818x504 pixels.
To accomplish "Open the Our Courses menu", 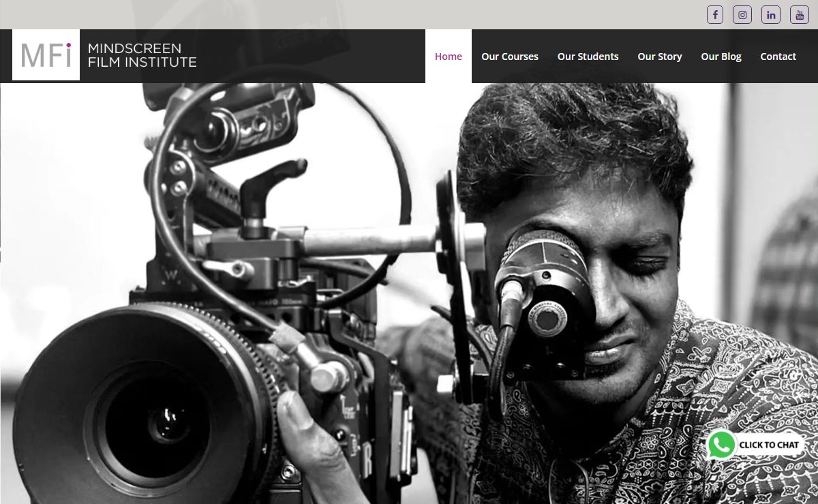I will point(510,57).
